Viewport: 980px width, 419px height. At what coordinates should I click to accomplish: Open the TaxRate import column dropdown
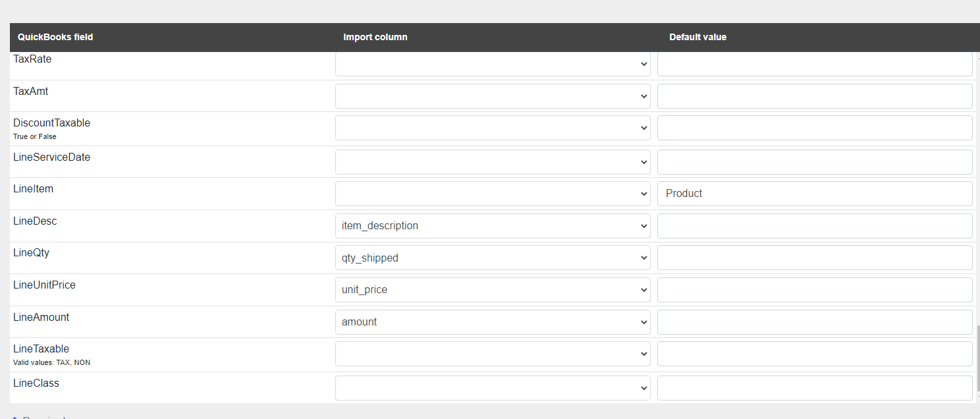click(x=493, y=64)
